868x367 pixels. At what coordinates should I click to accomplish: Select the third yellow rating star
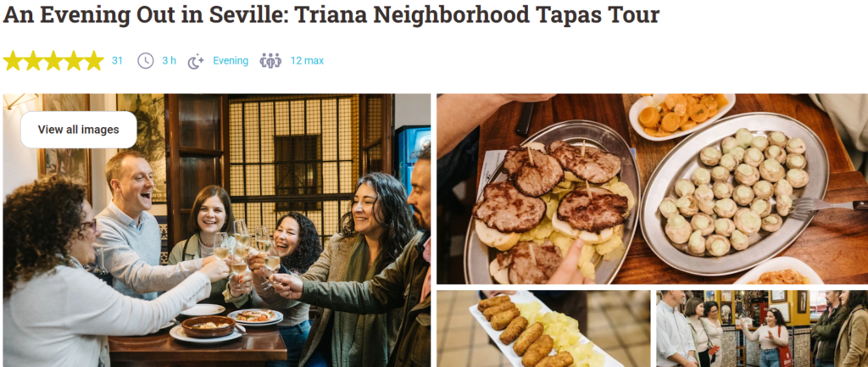(x=53, y=61)
